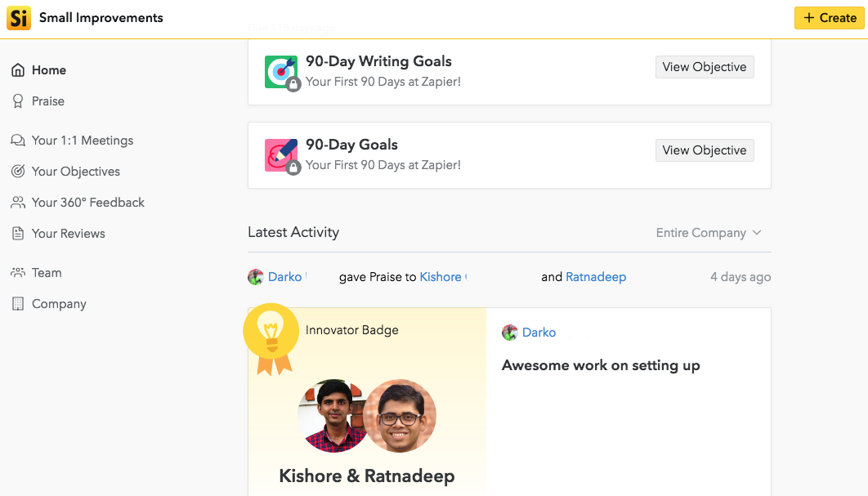This screenshot has width=868, height=496.
Task: Open the Team page
Action: tap(47, 272)
